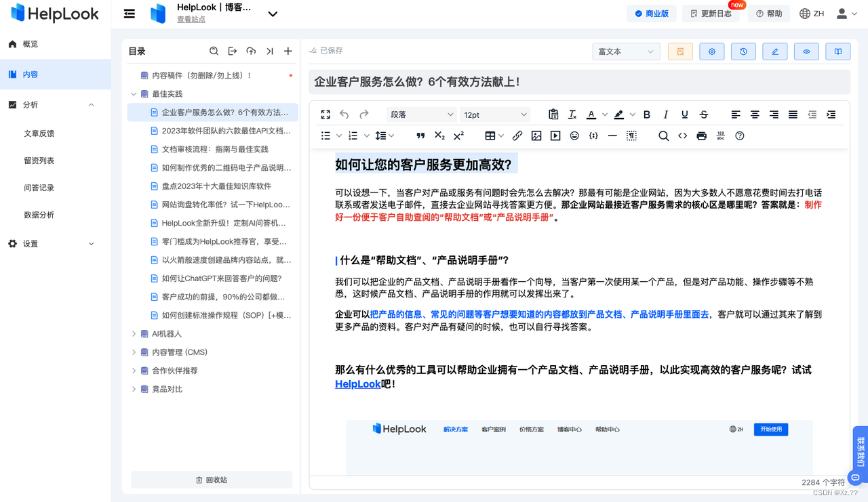Insert a hyperlink
Image resolution: width=868 pixels, height=502 pixels.
click(517, 136)
